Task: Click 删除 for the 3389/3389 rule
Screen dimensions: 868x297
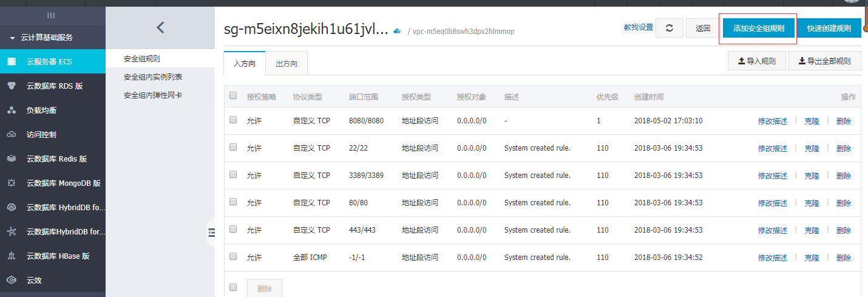Action: [x=844, y=176]
